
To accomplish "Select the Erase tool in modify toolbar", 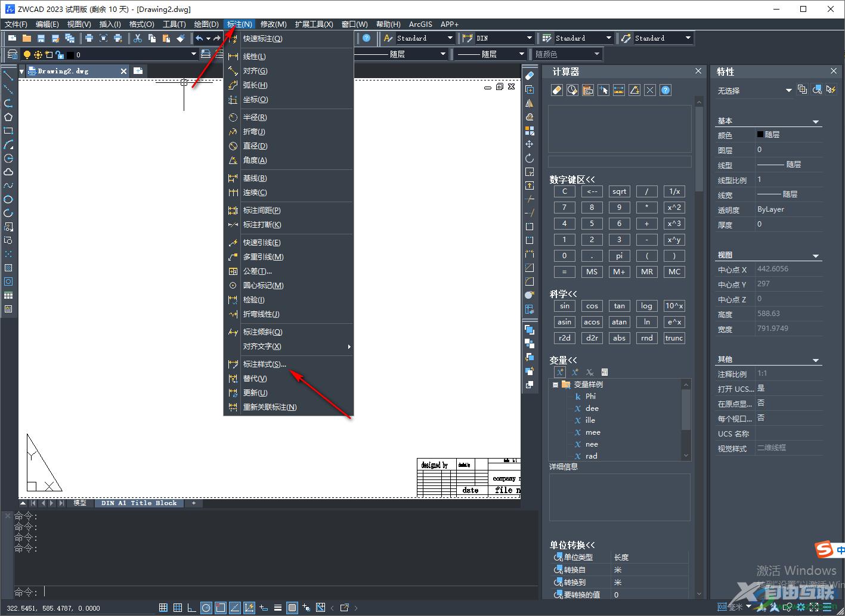I will (529, 75).
